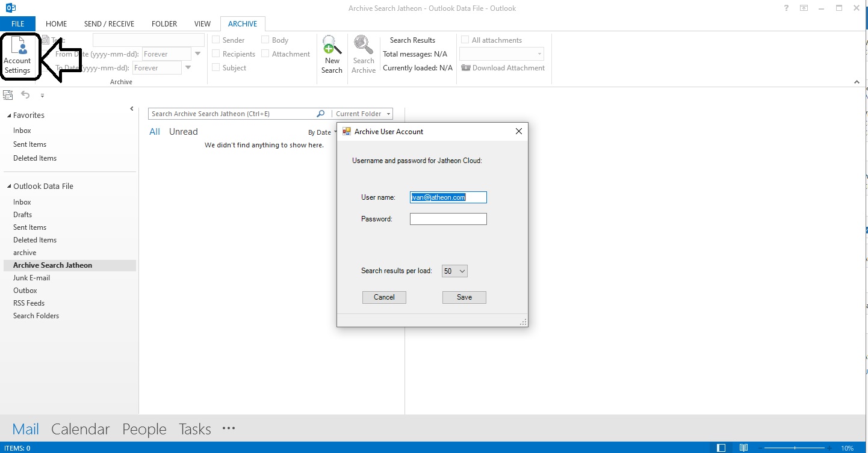868x453 pixels.
Task: Click the Search Archive button
Action: [364, 56]
